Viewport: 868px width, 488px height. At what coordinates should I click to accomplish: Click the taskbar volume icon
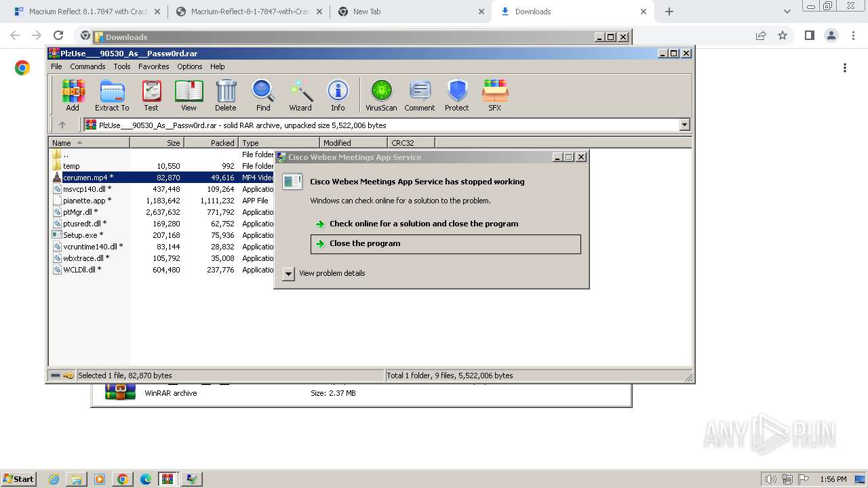[770, 479]
